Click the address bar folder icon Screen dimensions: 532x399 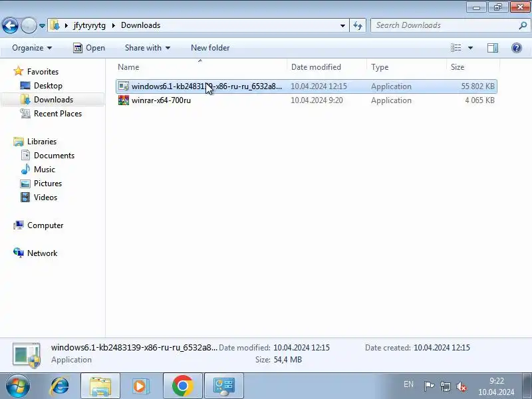click(x=55, y=25)
